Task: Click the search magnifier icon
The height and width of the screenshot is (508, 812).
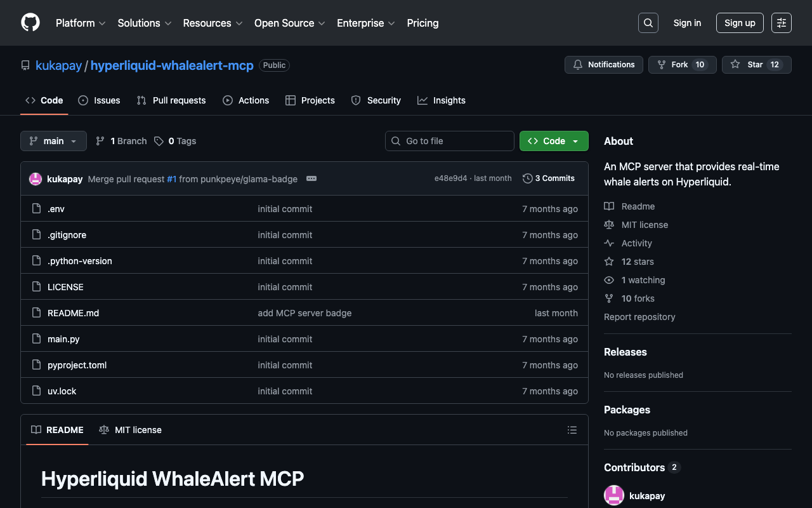Action: [x=648, y=23]
